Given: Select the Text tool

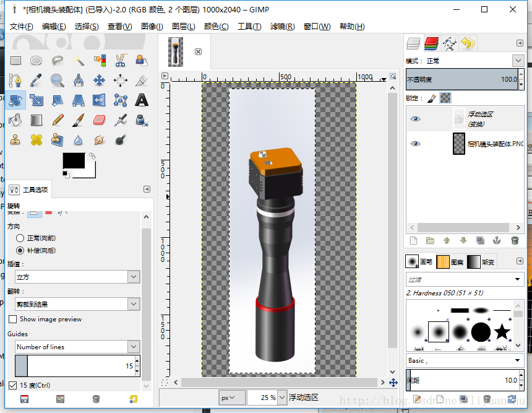Looking at the screenshot, I should (x=142, y=100).
